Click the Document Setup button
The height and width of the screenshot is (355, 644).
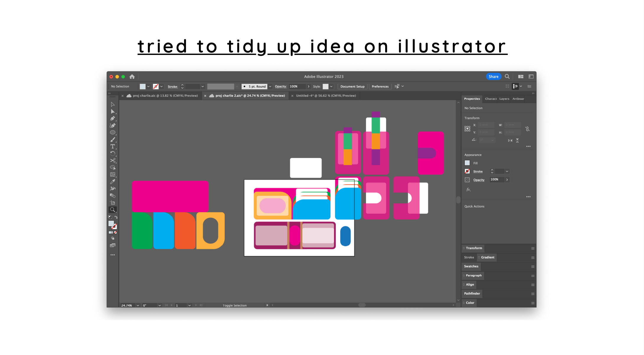pyautogui.click(x=352, y=87)
